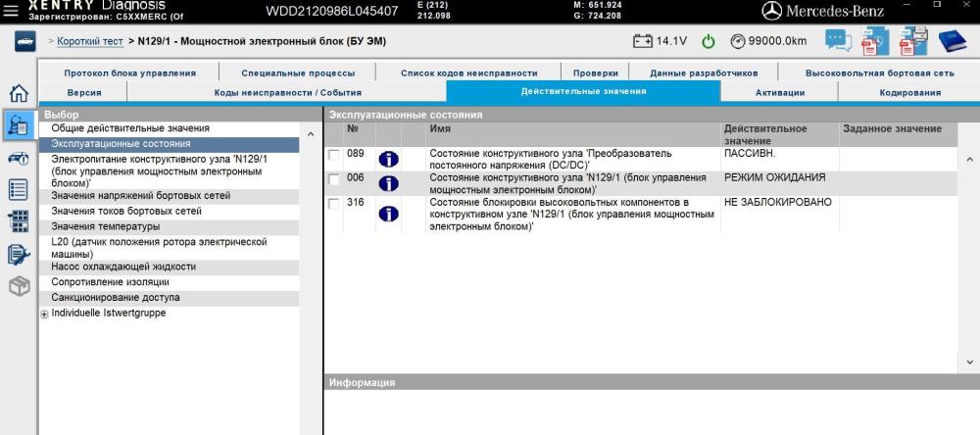Viewport: 980px width, 435px height.
Task: Tick the checkbox for value 089
Action: (x=334, y=155)
